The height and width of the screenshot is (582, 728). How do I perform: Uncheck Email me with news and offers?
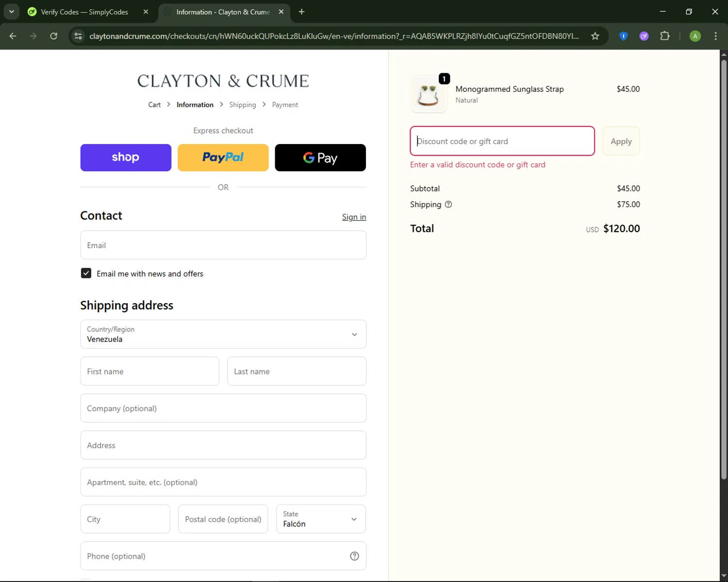point(86,273)
